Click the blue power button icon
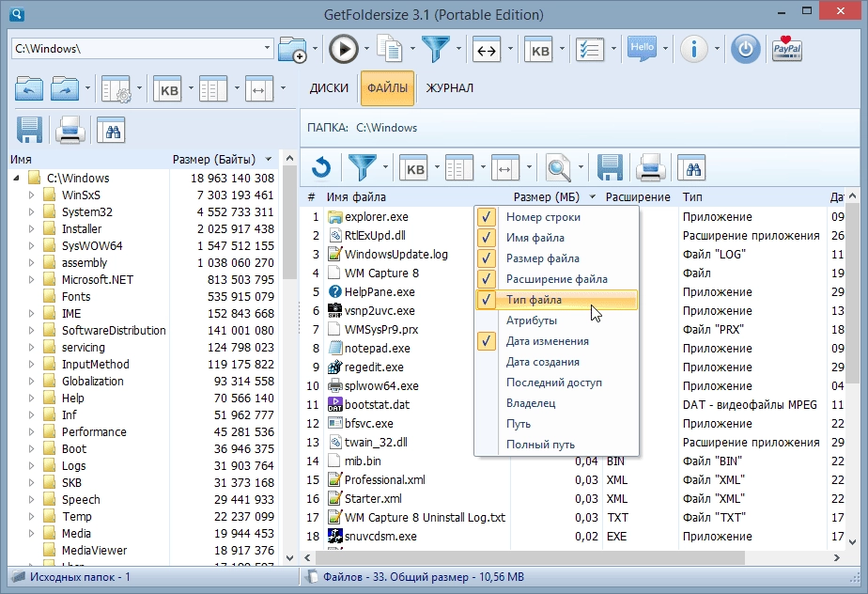The width and height of the screenshot is (868, 594). point(746,49)
